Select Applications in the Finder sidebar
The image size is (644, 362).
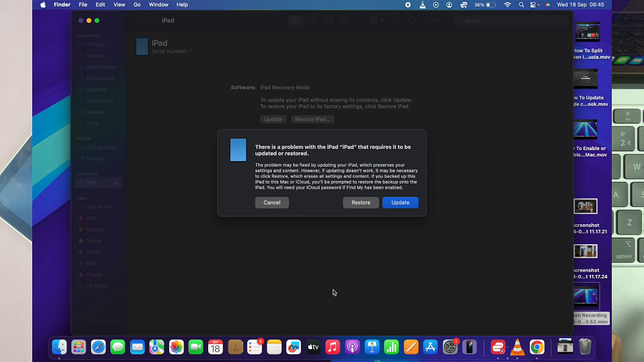click(101, 67)
